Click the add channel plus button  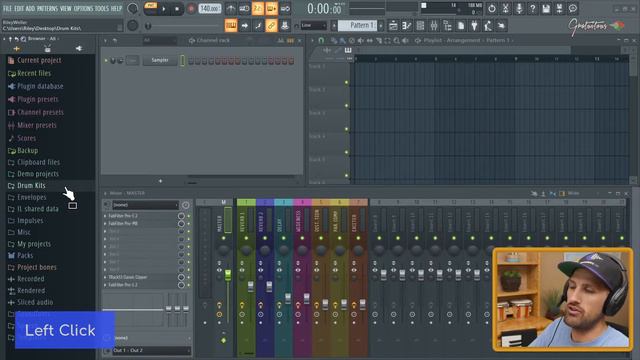point(160,181)
